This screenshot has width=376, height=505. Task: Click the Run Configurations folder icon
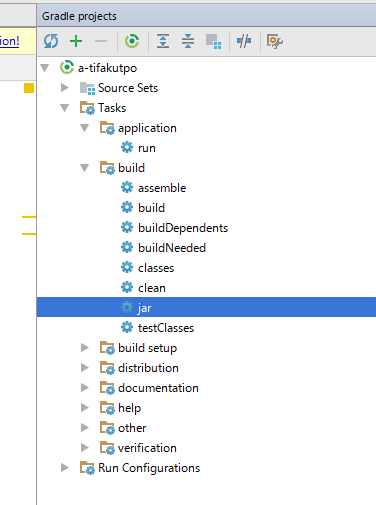87,468
